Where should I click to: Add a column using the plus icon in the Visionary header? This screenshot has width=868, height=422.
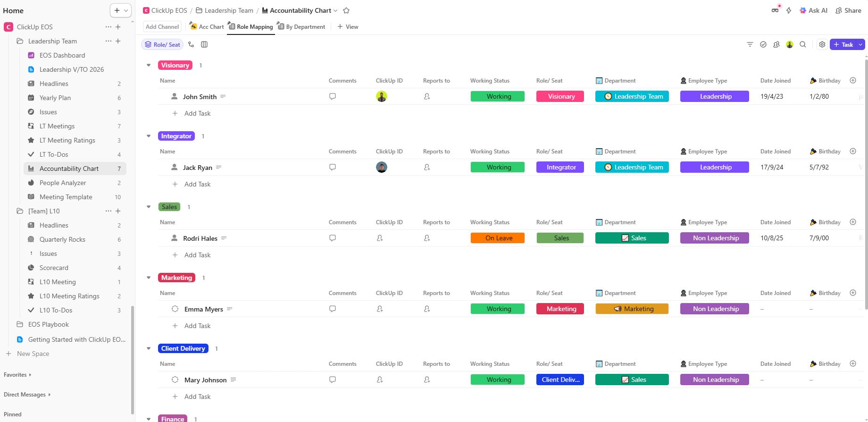pyautogui.click(x=853, y=80)
